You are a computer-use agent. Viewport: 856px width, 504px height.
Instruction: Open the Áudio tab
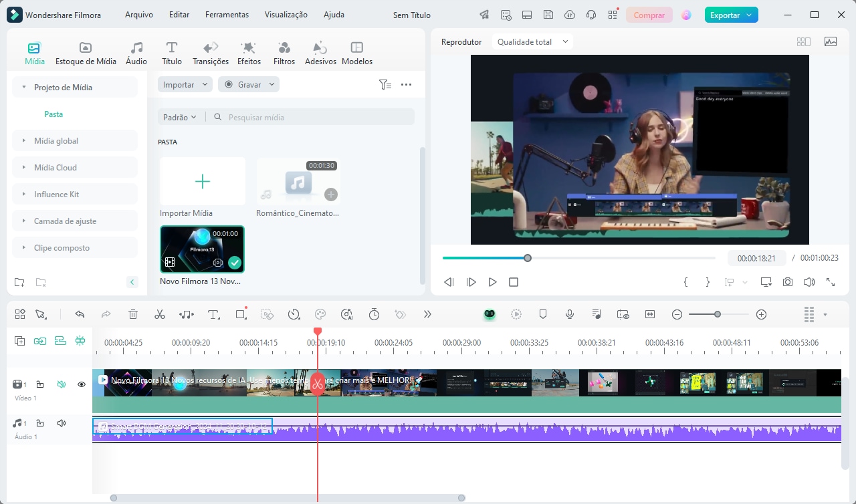pos(136,53)
